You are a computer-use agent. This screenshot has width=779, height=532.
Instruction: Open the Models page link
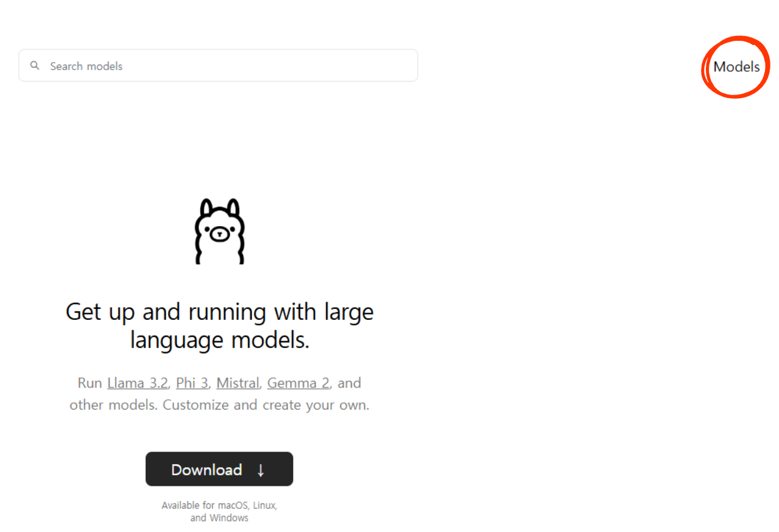coord(736,66)
